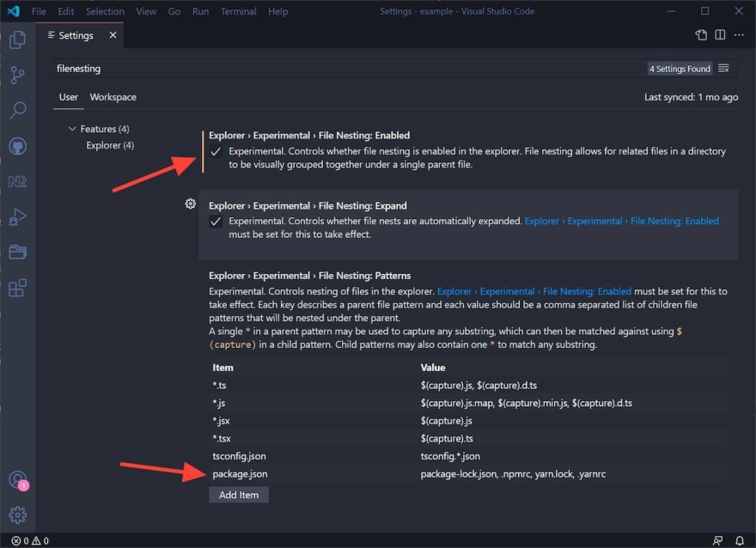This screenshot has height=548, width=756.
Task: Click the Open Settings (JSON) icon
Action: (x=701, y=34)
